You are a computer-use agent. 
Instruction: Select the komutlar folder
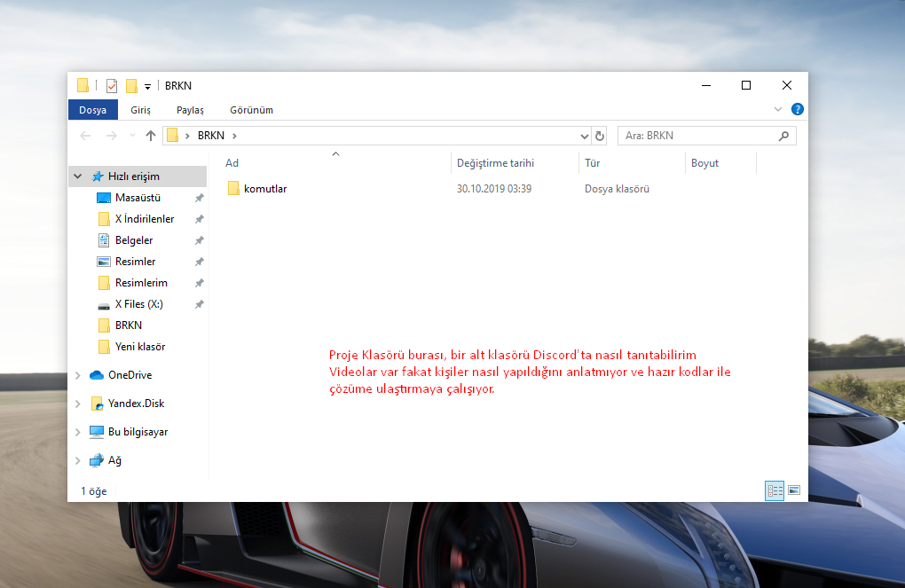[265, 189]
